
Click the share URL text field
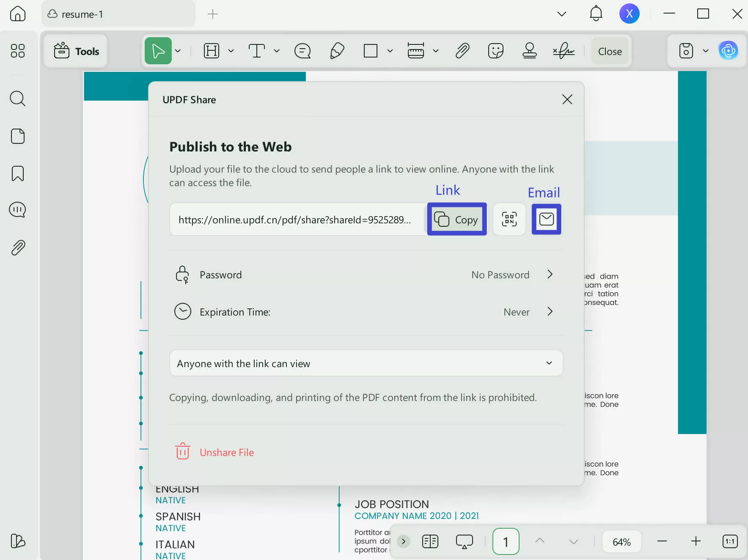pyautogui.click(x=297, y=219)
